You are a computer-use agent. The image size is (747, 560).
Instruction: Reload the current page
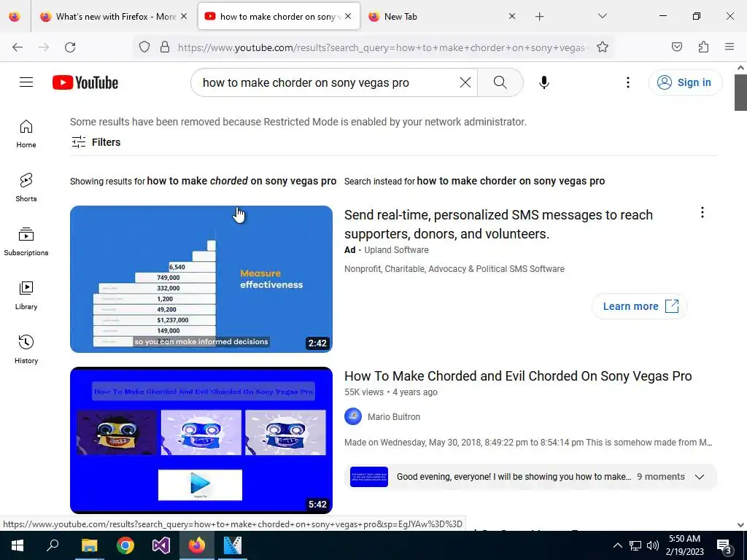(70, 47)
